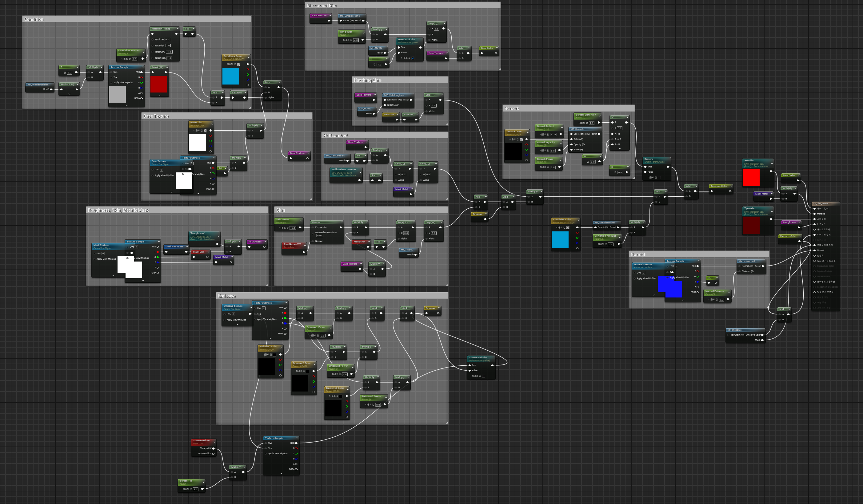Expand the Roughness named reroute node near M_Cha_Base
Viewport: 863px width, 504px height.
[800, 222]
